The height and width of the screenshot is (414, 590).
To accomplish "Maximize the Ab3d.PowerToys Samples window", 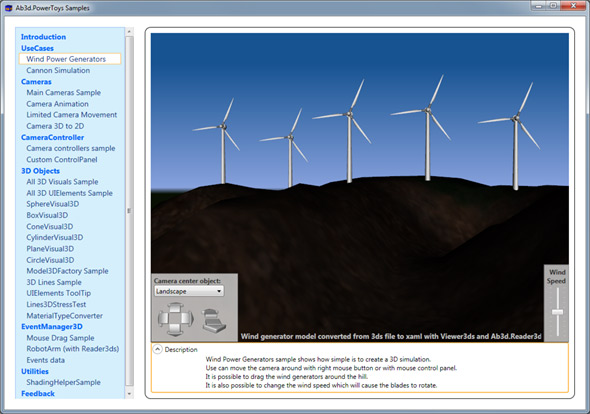I will [553, 6].
